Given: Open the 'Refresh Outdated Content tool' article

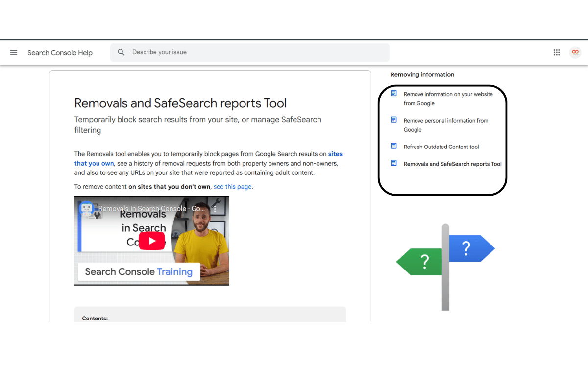Looking at the screenshot, I should 441,147.
